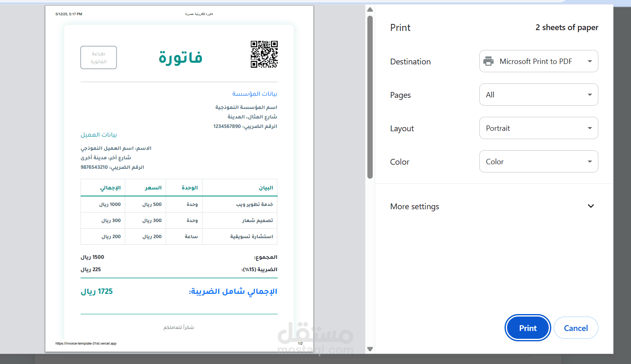Click the QR code on the invoice
The height and width of the screenshot is (364, 631).
coord(264,54)
